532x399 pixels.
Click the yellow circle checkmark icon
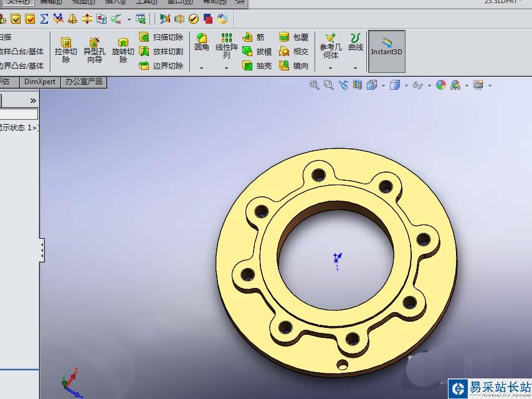[x=193, y=19]
